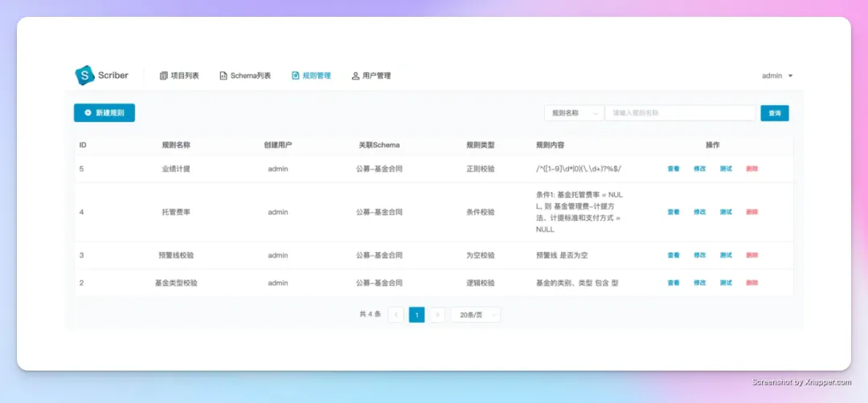Image resolution: width=868 pixels, height=403 pixels.
Task: Select page 1 in pagination
Action: [417, 315]
